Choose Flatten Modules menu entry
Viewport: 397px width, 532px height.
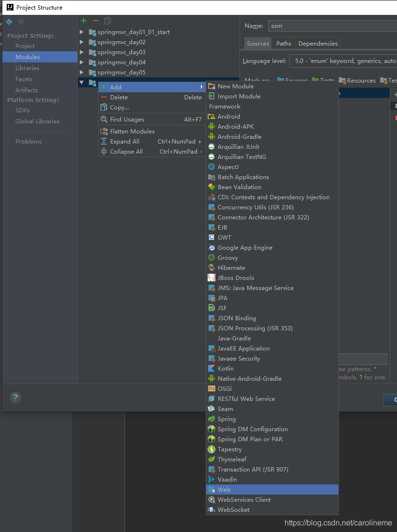152,131
